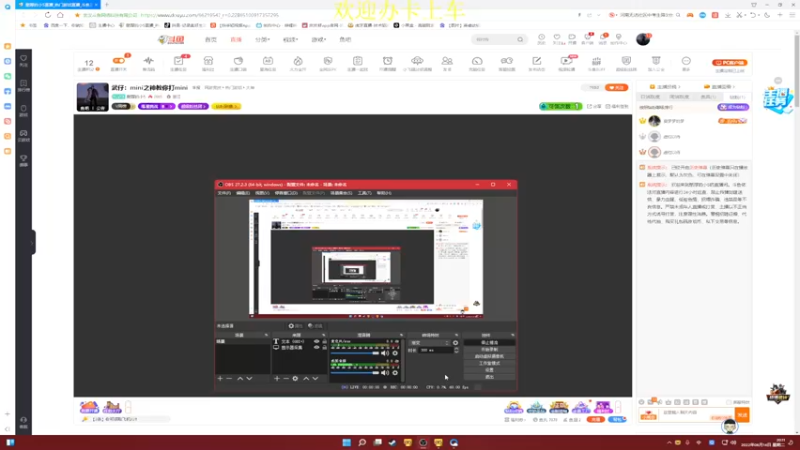Open the 工具 (Tools) menu in OBS
The width and height of the screenshot is (800, 450).
click(x=364, y=193)
